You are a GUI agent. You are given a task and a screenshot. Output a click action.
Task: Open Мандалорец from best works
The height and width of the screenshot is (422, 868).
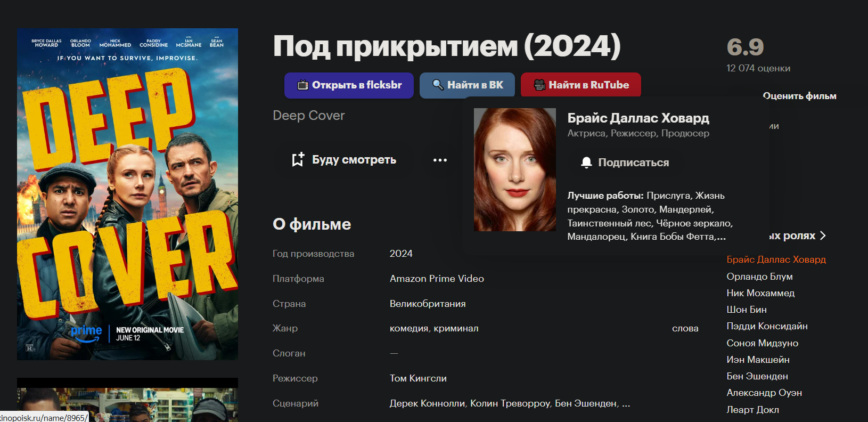596,237
